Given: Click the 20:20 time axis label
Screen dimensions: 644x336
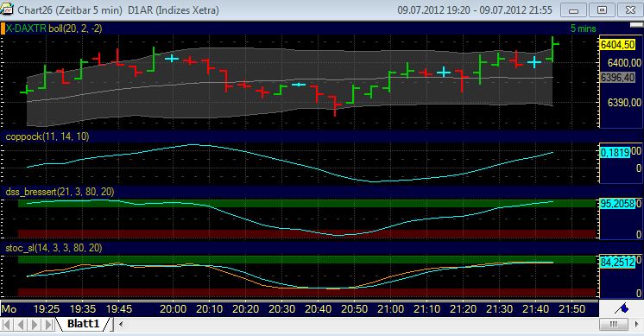Looking at the screenshot, I should [x=246, y=309].
